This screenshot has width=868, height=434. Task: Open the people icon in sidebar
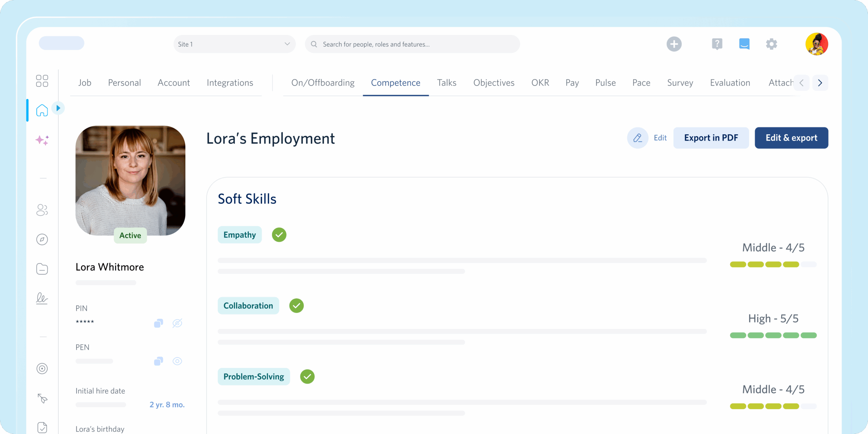coord(42,210)
